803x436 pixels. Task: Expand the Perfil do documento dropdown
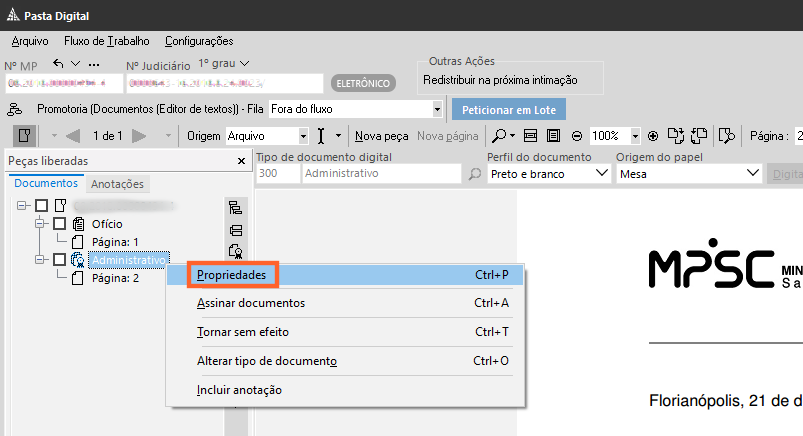tap(602, 174)
